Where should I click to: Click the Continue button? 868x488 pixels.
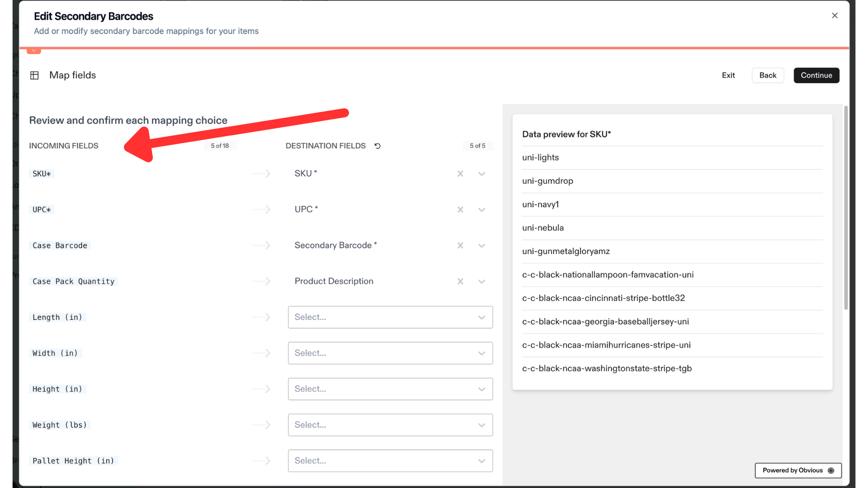point(816,75)
